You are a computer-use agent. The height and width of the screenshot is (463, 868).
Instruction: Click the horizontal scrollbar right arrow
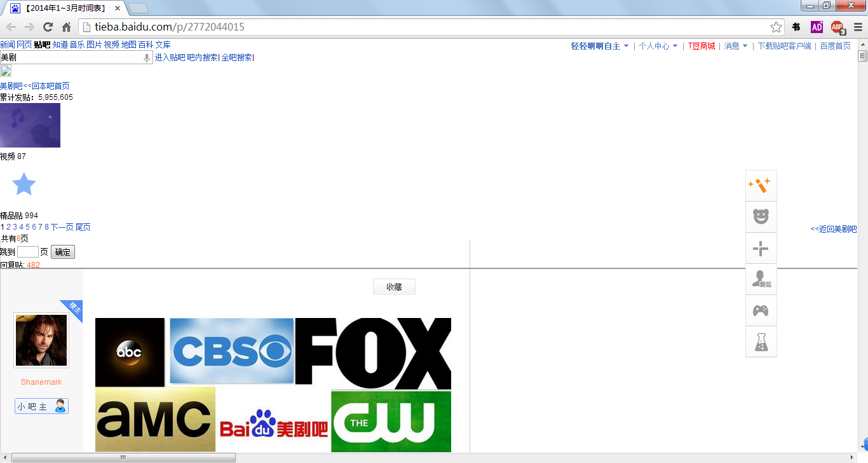(x=852, y=457)
